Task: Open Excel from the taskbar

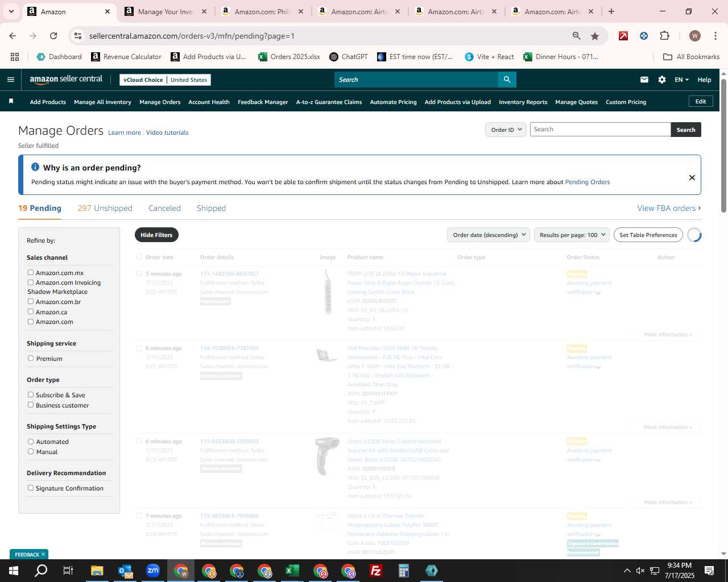Action: click(292, 571)
